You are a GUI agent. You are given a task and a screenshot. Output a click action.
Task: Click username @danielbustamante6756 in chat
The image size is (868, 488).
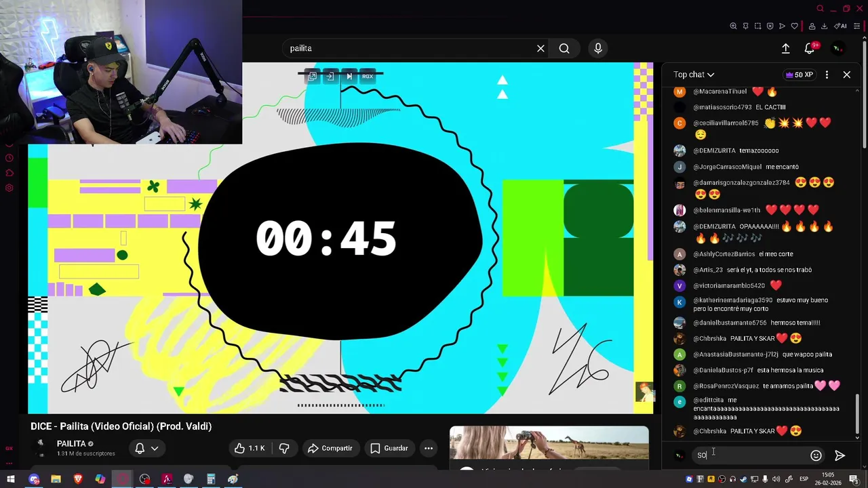[x=730, y=323]
